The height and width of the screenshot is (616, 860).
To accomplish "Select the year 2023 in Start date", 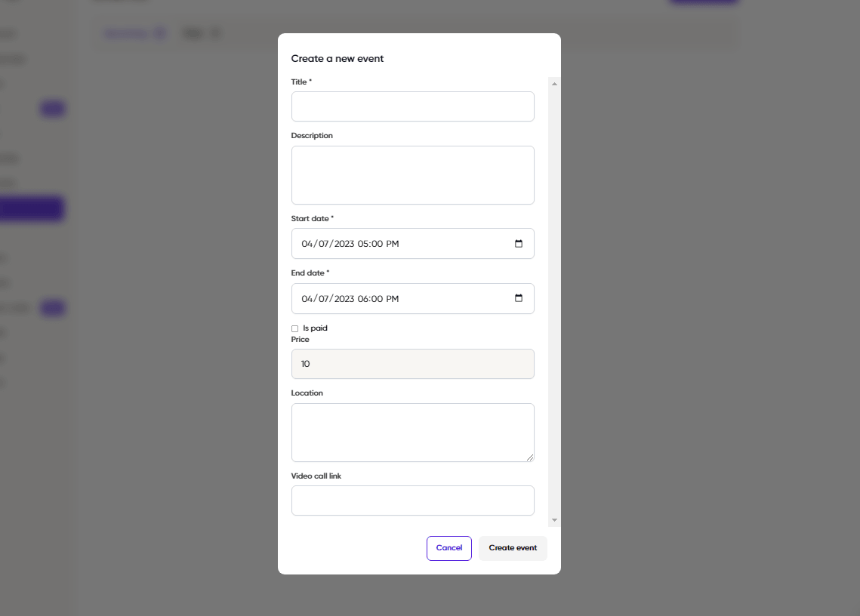I will (344, 244).
